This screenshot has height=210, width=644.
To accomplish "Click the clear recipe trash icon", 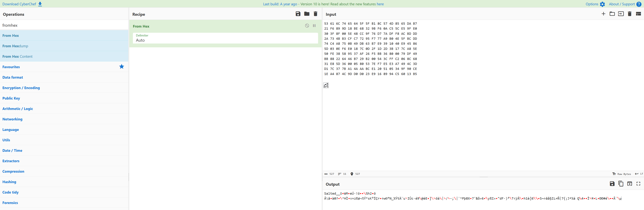I will 316,14.
